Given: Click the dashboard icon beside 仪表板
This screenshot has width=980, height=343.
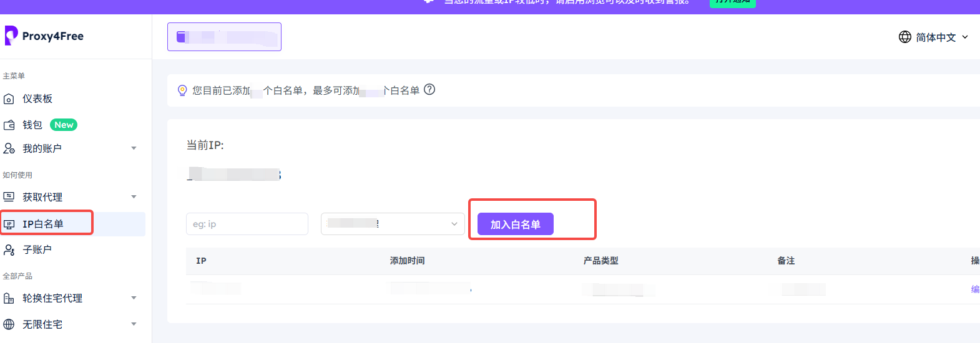Looking at the screenshot, I should pyautogui.click(x=9, y=99).
